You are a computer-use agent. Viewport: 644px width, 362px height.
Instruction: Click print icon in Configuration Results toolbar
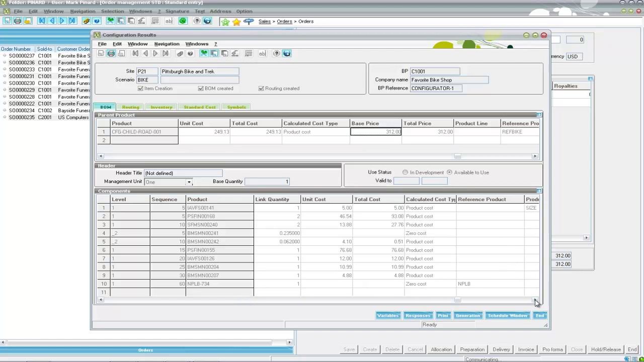click(111, 53)
